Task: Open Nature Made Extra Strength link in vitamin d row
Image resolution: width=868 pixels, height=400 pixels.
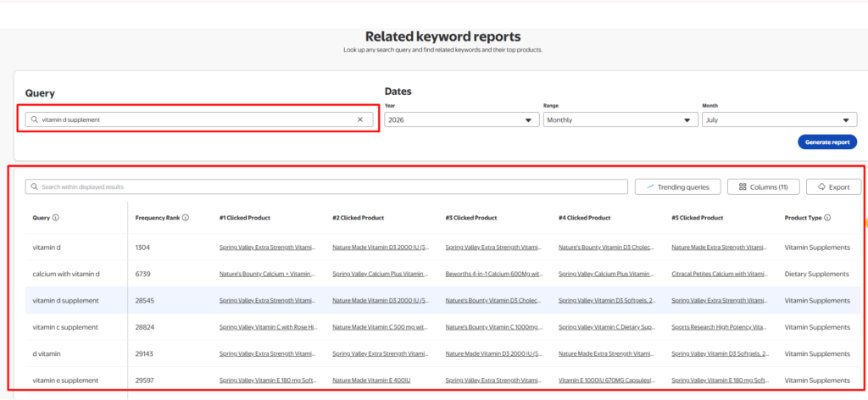Action: (x=721, y=247)
